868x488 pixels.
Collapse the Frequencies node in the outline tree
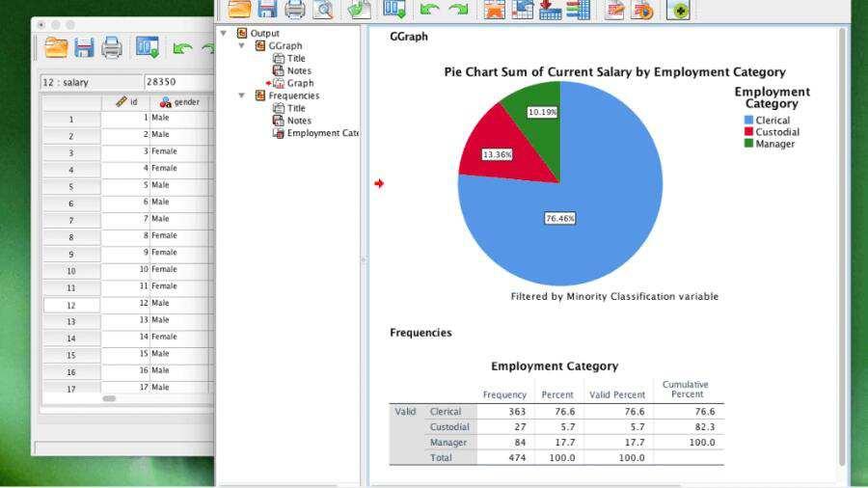pos(241,95)
